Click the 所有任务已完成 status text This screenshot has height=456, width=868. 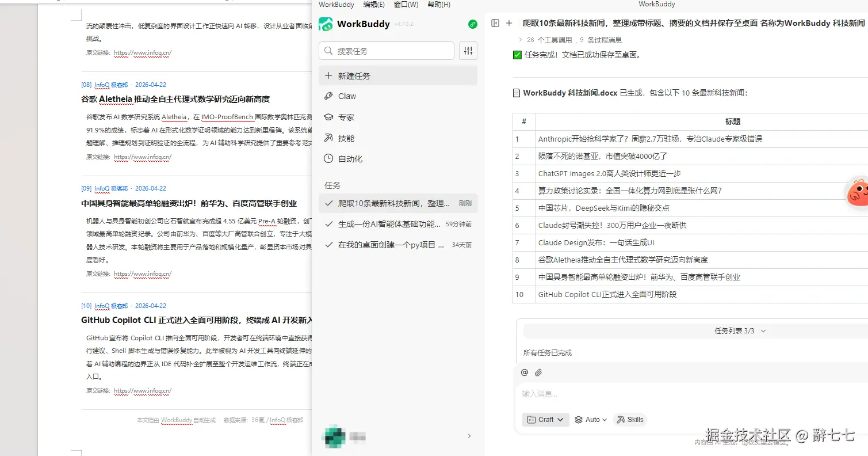(548, 352)
